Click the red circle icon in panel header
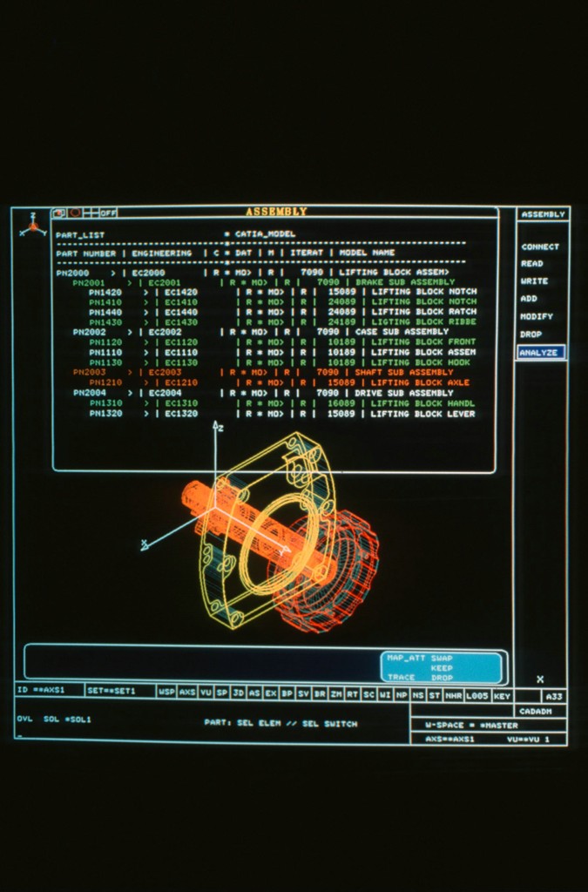The width and height of the screenshot is (588, 892). pyautogui.click(x=76, y=213)
